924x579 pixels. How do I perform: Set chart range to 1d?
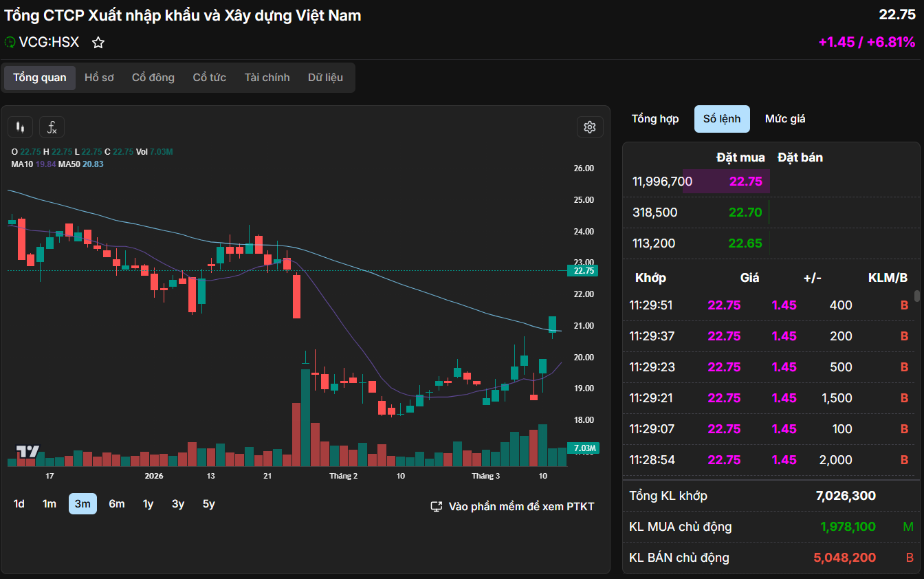pos(19,504)
